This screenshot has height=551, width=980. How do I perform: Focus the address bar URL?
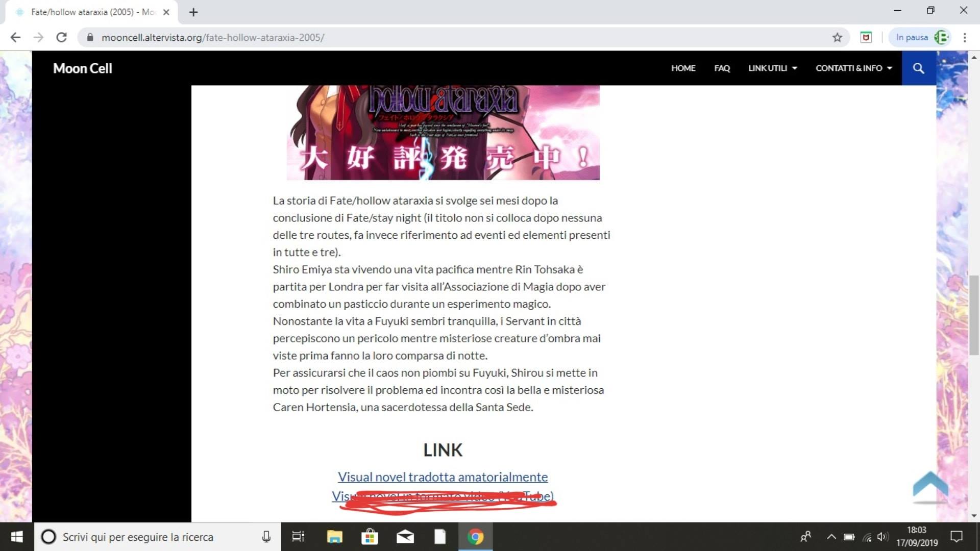(213, 37)
